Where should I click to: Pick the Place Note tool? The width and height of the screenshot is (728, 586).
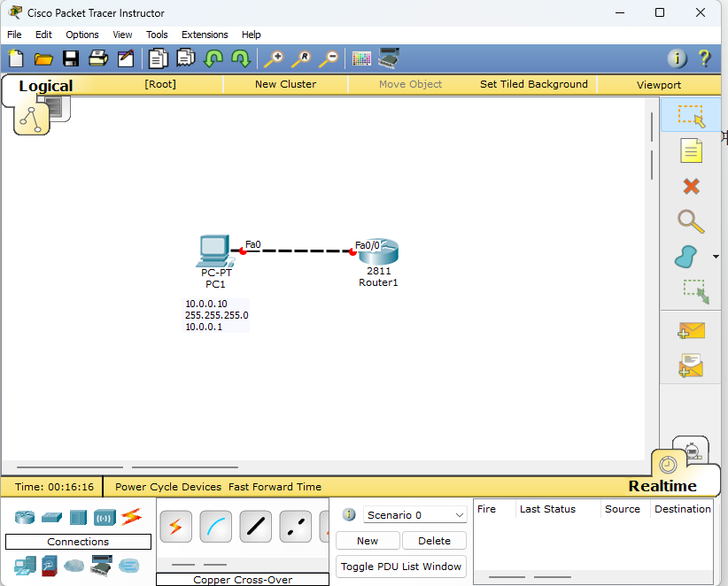[x=691, y=150]
